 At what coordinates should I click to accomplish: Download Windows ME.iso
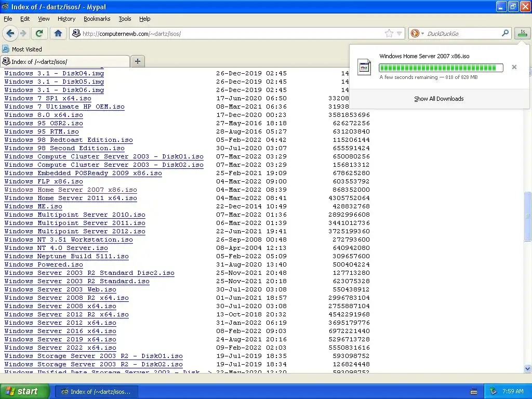point(33,206)
